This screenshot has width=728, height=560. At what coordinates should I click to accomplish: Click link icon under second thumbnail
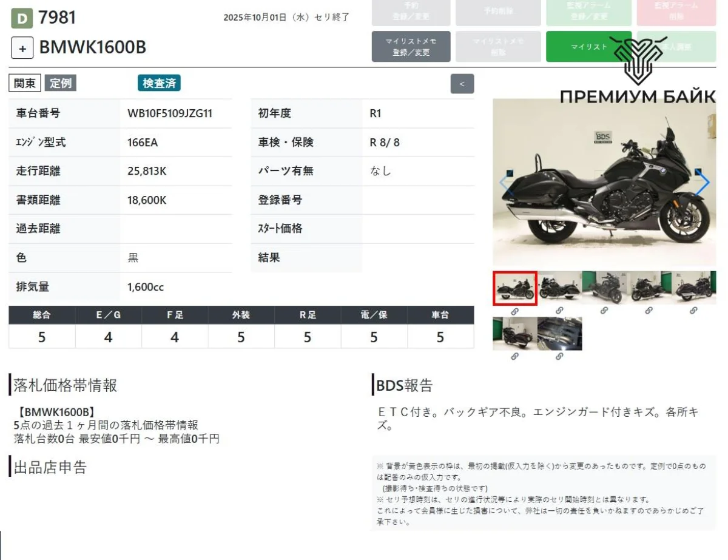coord(559,311)
